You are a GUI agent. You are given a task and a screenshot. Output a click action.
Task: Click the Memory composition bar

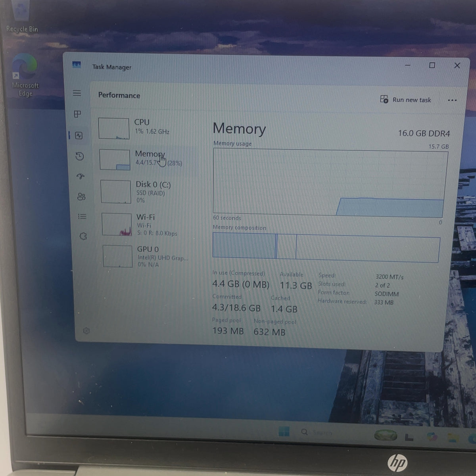[326, 248]
